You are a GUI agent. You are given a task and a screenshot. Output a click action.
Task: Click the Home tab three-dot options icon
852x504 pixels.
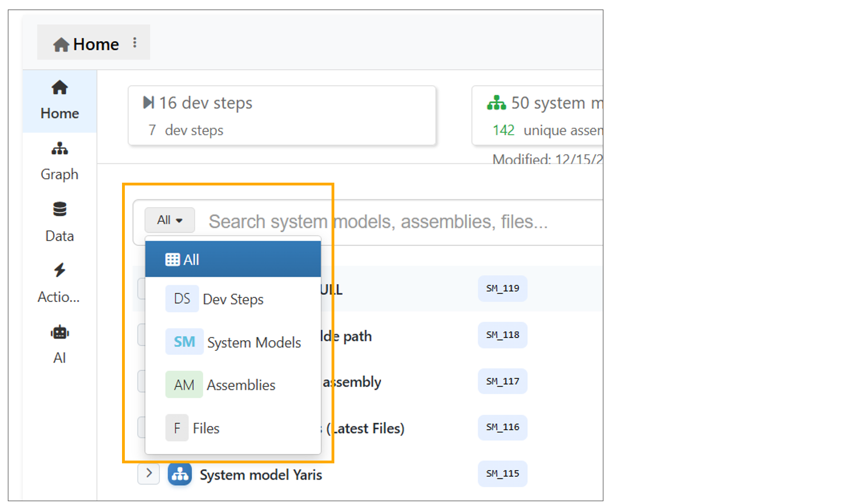135,43
